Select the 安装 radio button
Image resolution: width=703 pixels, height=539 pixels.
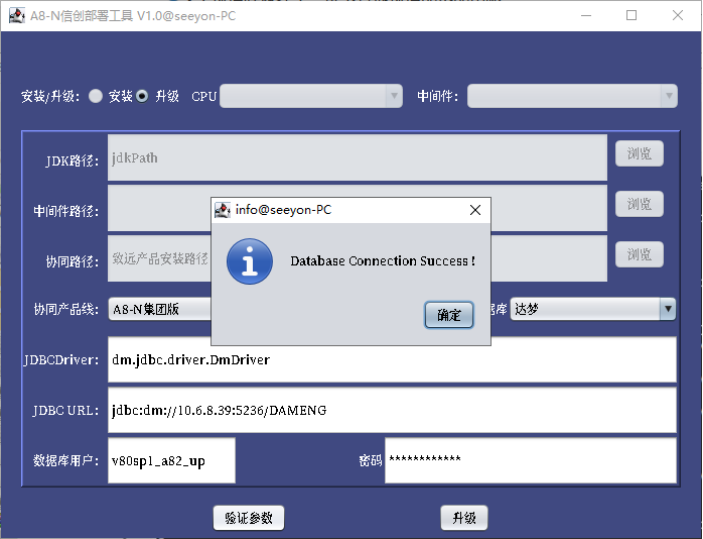point(95,96)
